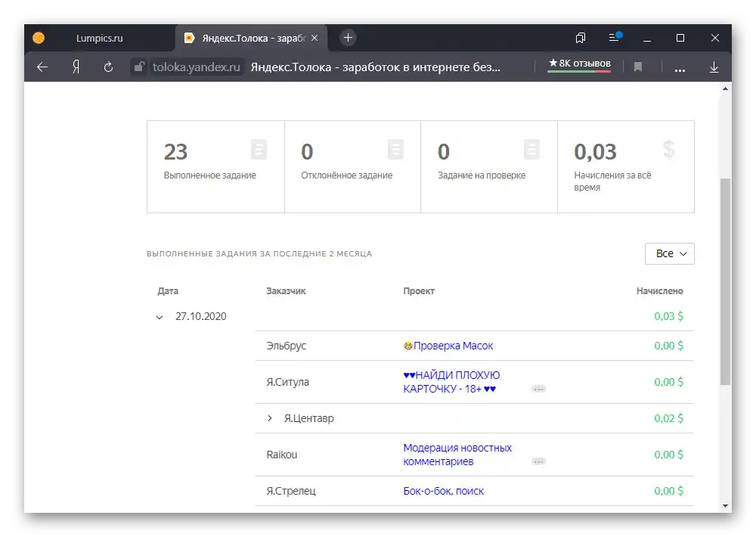Click the toloka.yandex.ru address field
Image resolution: width=756 pixels, height=537 pixels.
[x=197, y=67]
